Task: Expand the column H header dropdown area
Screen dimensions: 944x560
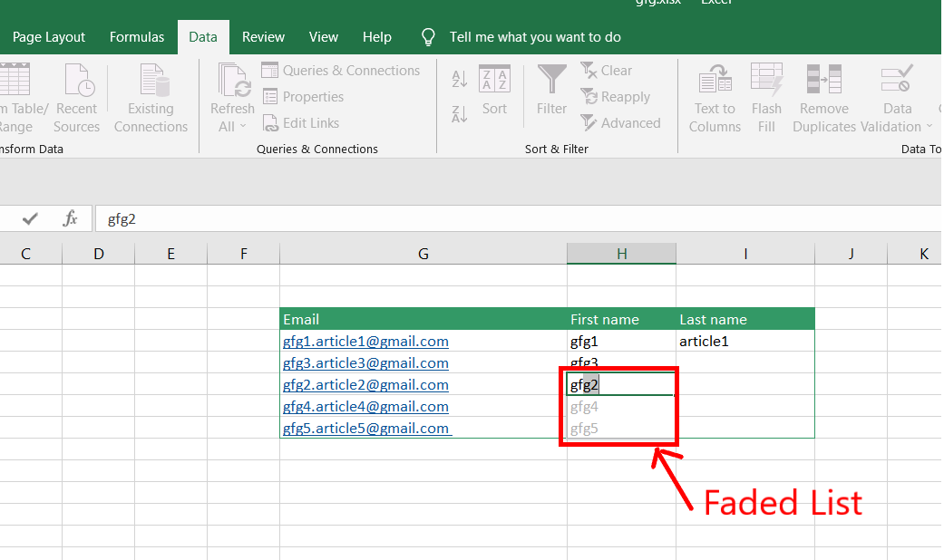Action: 621,253
